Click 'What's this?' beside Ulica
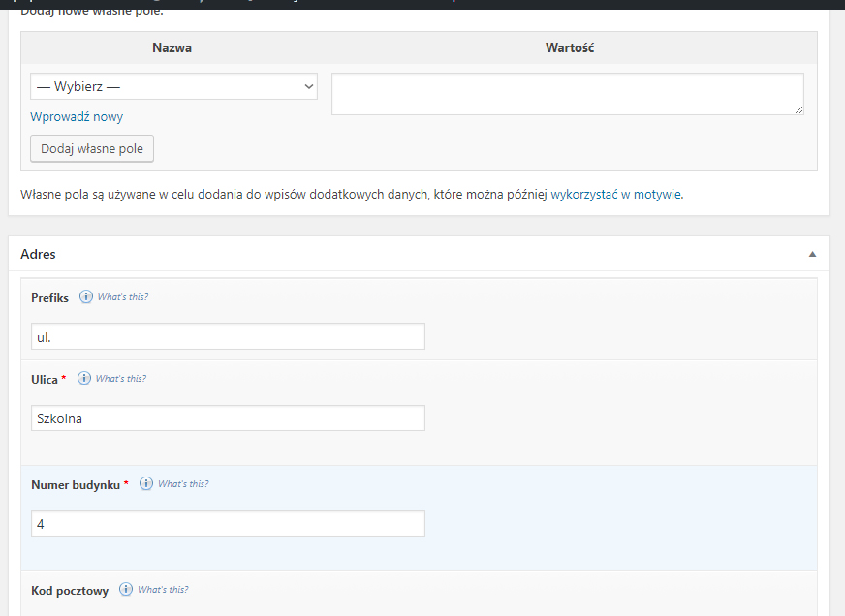The height and width of the screenshot is (616, 845). coord(121,379)
